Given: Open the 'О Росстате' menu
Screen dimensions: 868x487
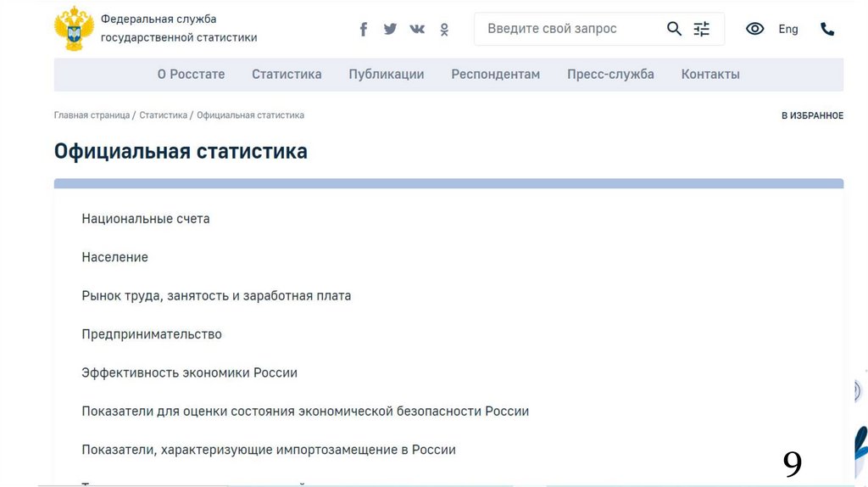Looking at the screenshot, I should (x=191, y=75).
